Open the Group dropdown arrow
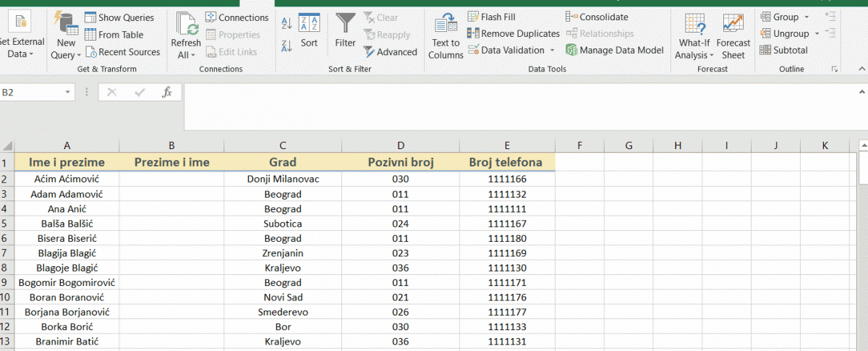868x351 pixels. [x=807, y=17]
